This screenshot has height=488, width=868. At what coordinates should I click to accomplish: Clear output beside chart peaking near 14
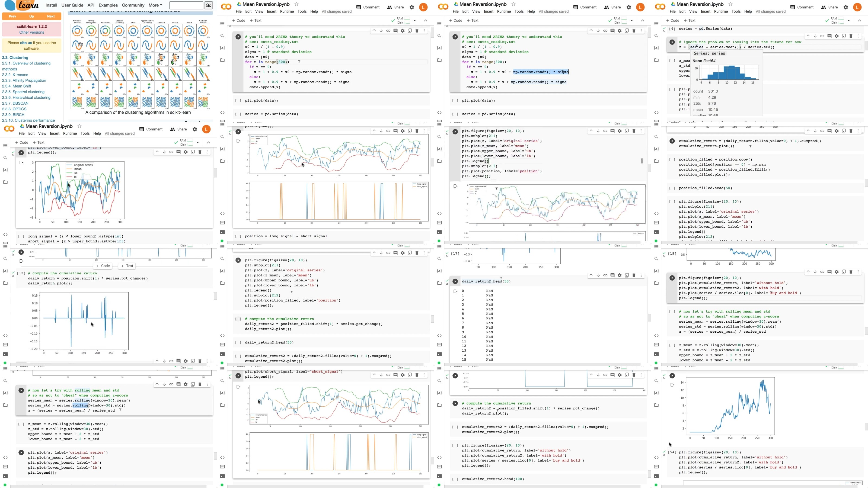click(x=672, y=385)
